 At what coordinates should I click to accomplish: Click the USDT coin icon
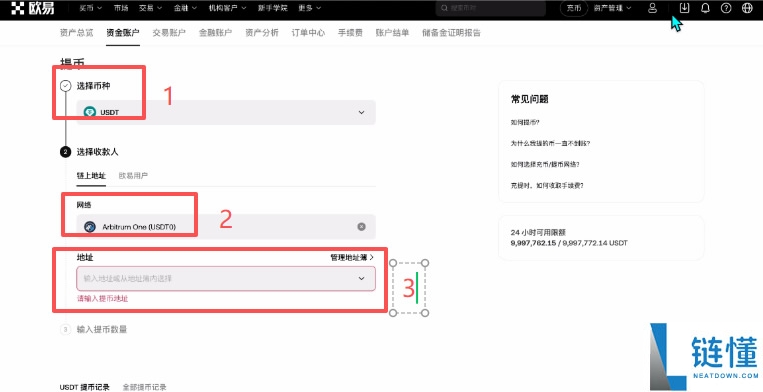tap(90, 112)
